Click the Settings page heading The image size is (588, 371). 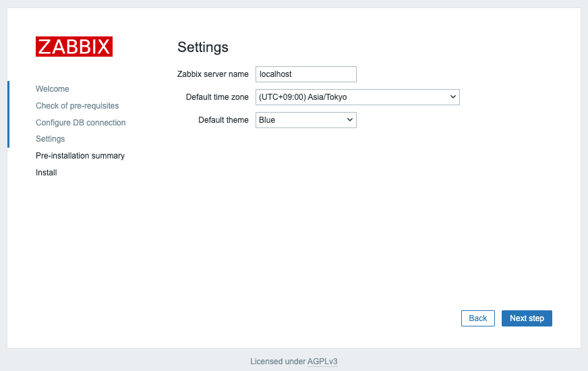[203, 47]
